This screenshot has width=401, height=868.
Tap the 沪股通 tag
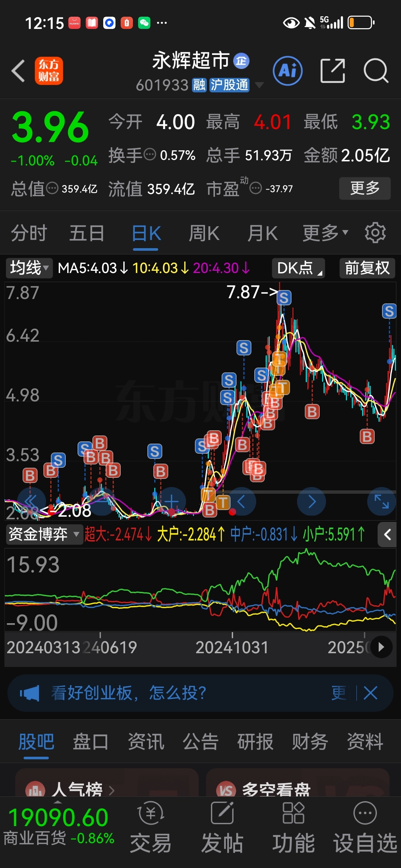coord(229,85)
